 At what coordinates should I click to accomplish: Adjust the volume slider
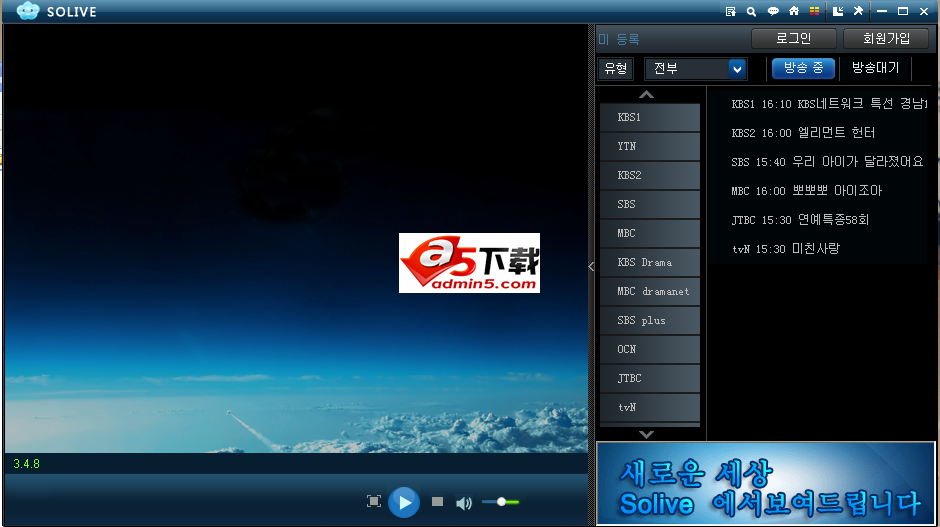[x=501, y=502]
